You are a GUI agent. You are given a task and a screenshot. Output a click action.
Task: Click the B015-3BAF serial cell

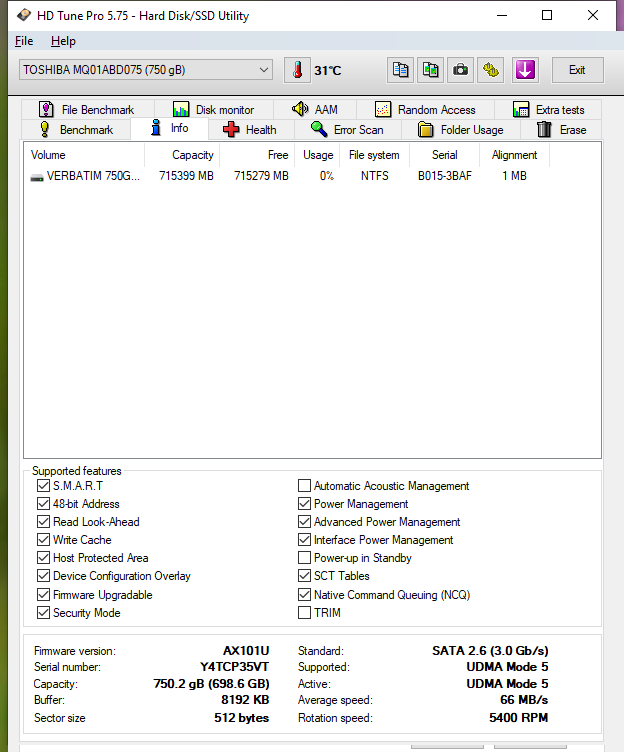click(x=445, y=176)
